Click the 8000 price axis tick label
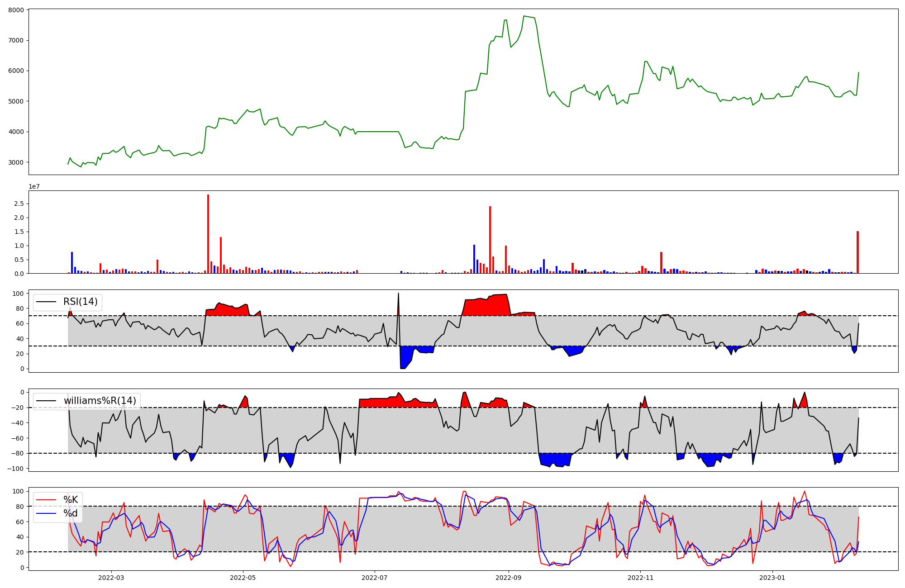Viewport: 905px width, 588px height. point(16,10)
